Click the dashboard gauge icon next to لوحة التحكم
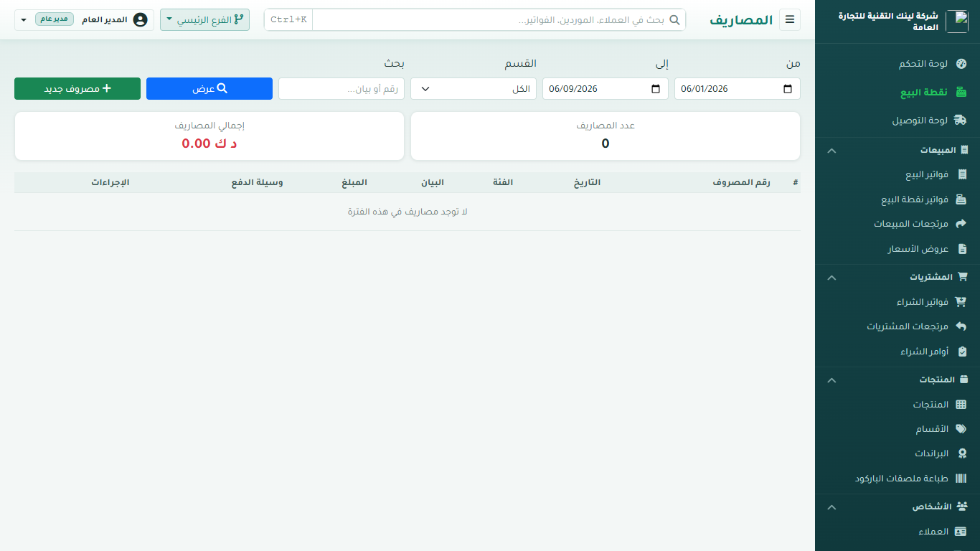The image size is (980, 551). pyautogui.click(x=962, y=64)
